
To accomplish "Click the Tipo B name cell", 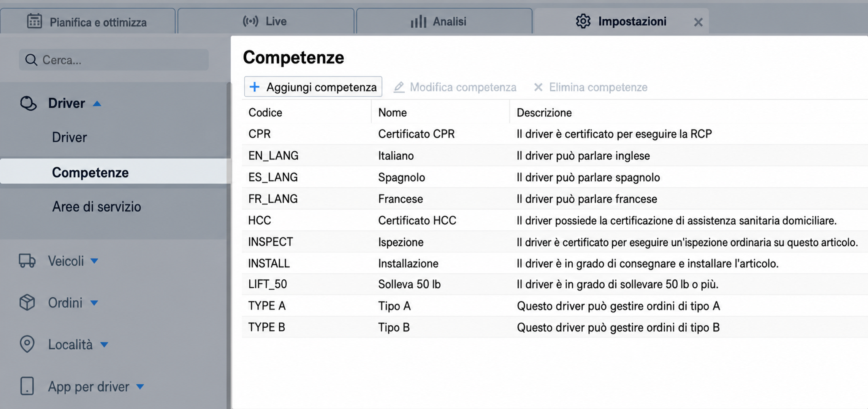I will click(394, 327).
